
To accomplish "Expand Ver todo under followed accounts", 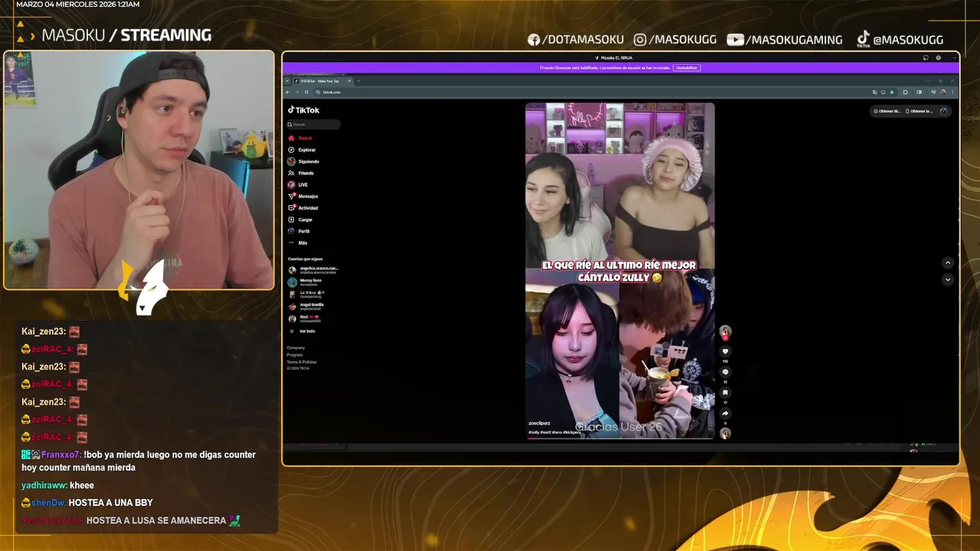I will pos(302,331).
